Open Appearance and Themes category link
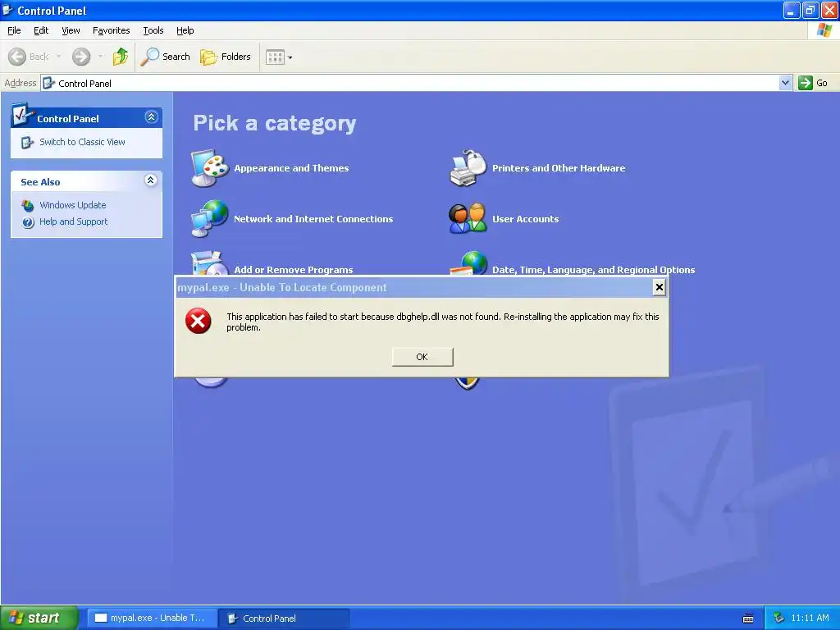 [291, 168]
